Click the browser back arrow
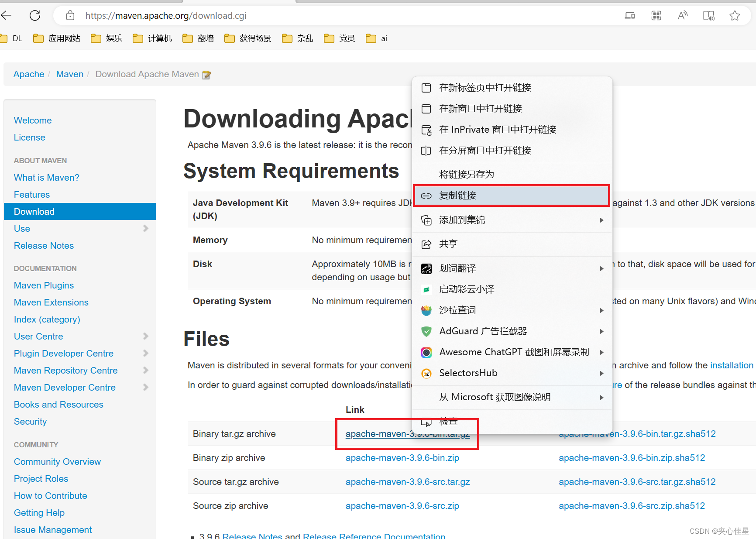This screenshot has width=756, height=539. coord(6,16)
